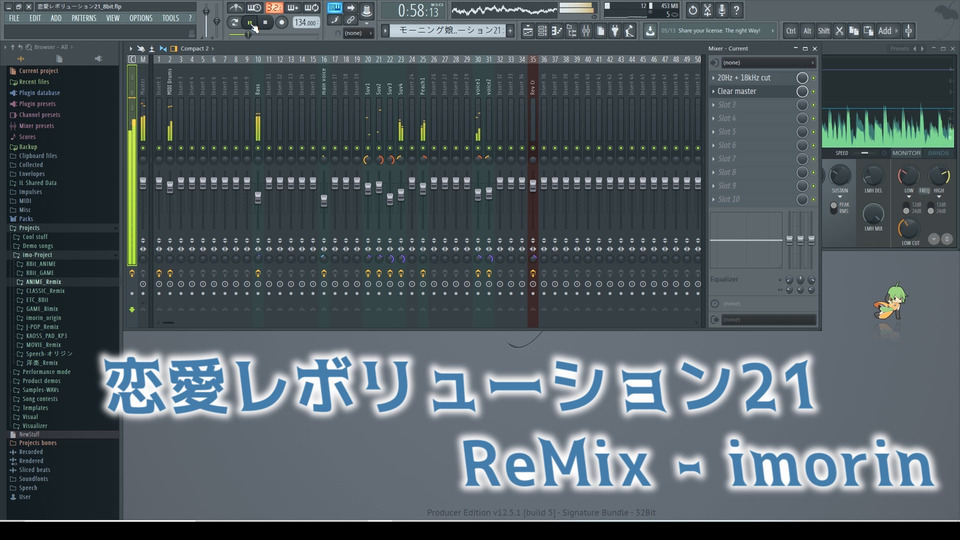Click the typing keyboard to piano icon
Screen dimensions: 960x540
click(x=334, y=8)
